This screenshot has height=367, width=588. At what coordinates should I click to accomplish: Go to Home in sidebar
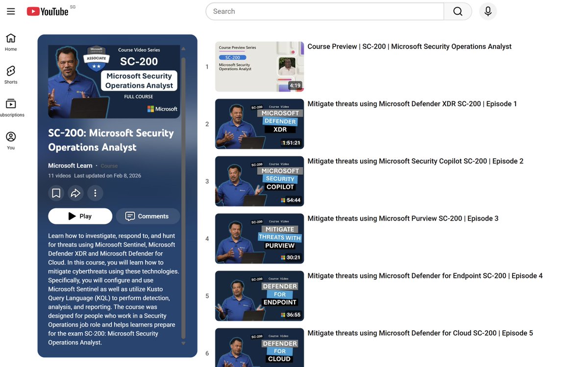(11, 42)
